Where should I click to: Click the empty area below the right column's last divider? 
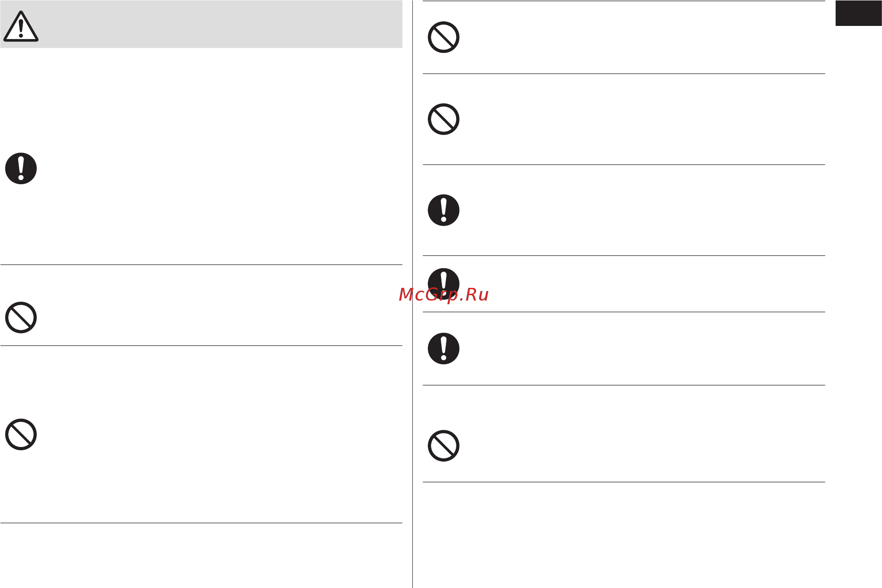click(624, 534)
